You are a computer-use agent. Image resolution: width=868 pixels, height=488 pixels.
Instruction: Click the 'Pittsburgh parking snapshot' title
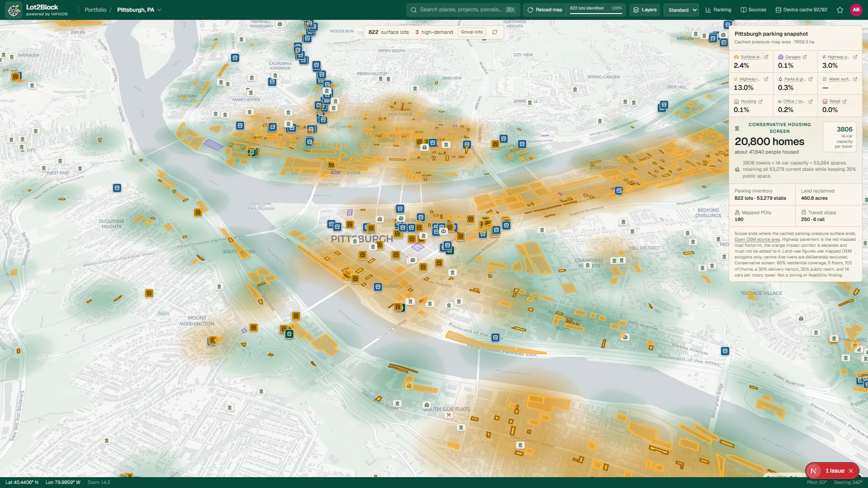771,34
